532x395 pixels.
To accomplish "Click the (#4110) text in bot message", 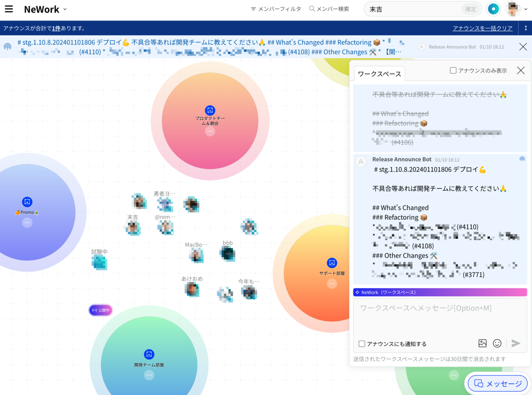I will point(467,227).
